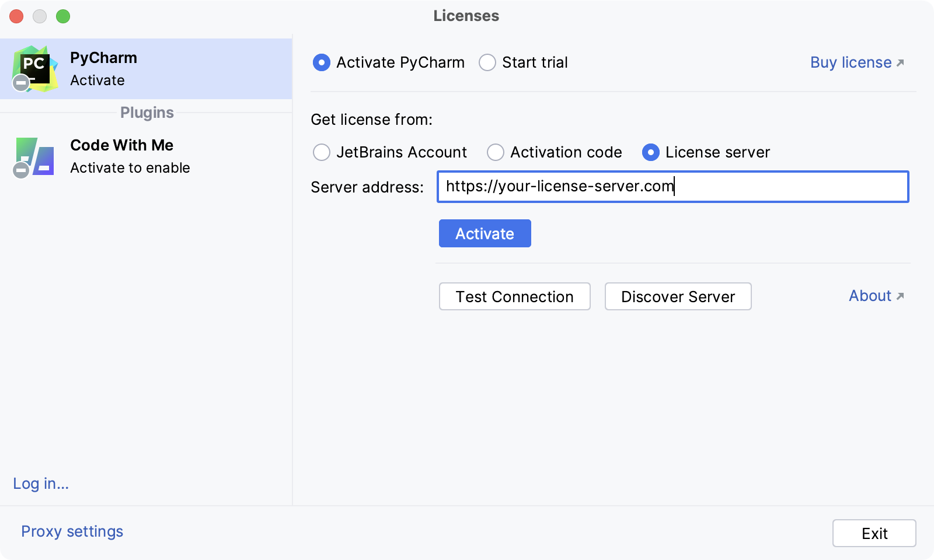This screenshot has height=560, width=934.
Task: Click inside the Server address field
Action: coord(671,187)
